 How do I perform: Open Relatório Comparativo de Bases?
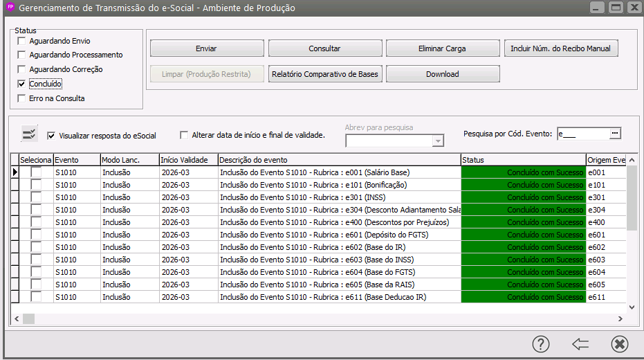[x=325, y=74]
